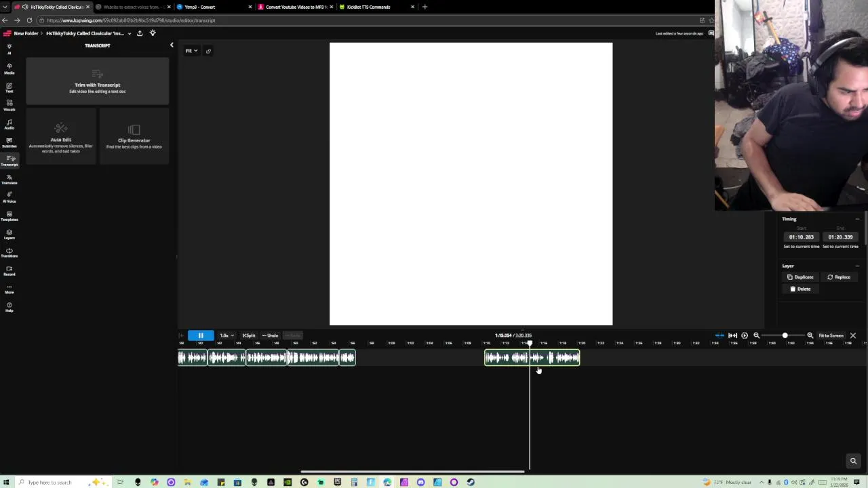Set end to current time link
868x488 pixels.
(x=840, y=247)
